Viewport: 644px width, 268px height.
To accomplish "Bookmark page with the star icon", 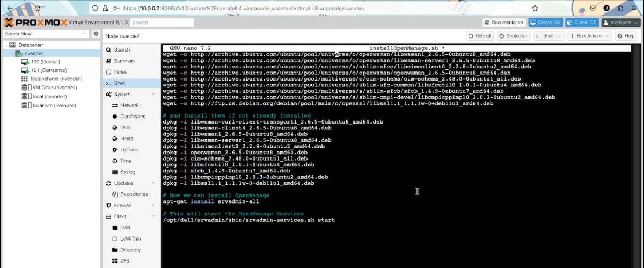I will coord(535,8).
